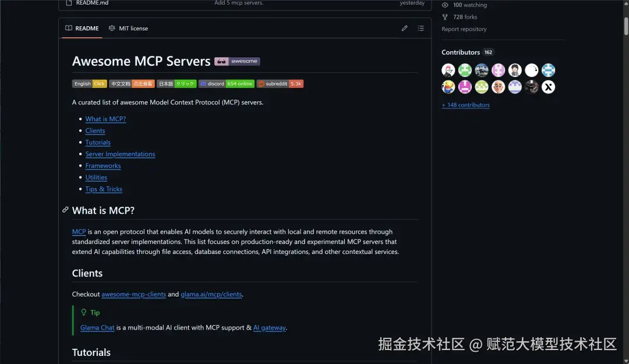
Task: Click the white circle contributor avatar
Action: [x=532, y=70]
